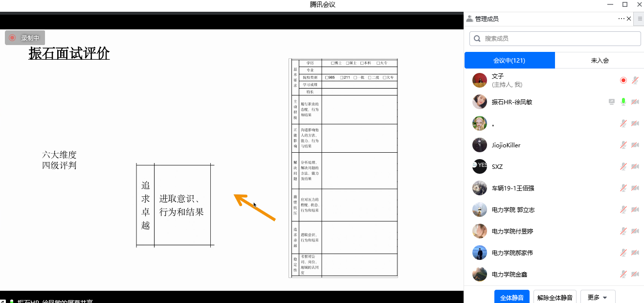
Task: Click the avatar of JiojioKiller
Action: click(x=480, y=145)
